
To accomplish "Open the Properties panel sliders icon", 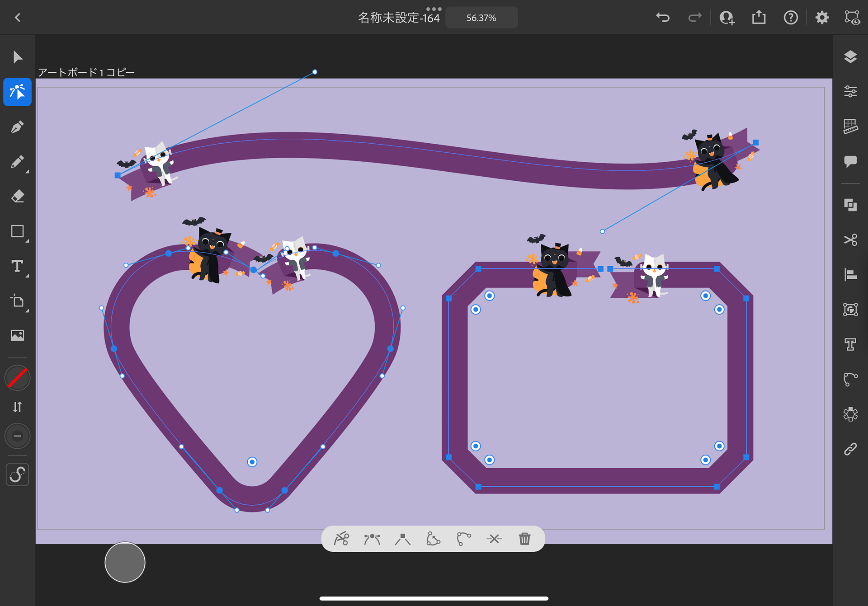I will coord(850,92).
